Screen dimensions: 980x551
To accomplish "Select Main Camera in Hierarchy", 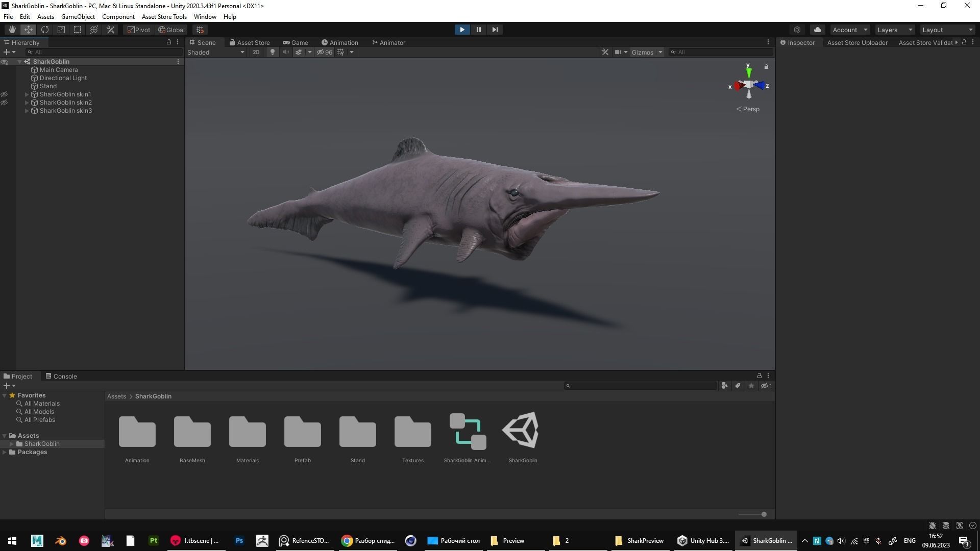I will pos(59,70).
